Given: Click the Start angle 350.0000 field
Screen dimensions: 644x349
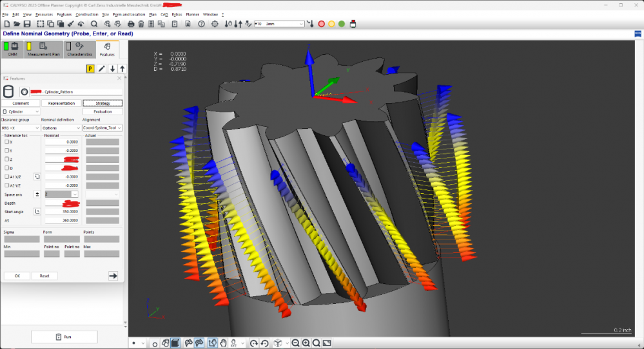Looking at the screenshot, I should 62,212.
